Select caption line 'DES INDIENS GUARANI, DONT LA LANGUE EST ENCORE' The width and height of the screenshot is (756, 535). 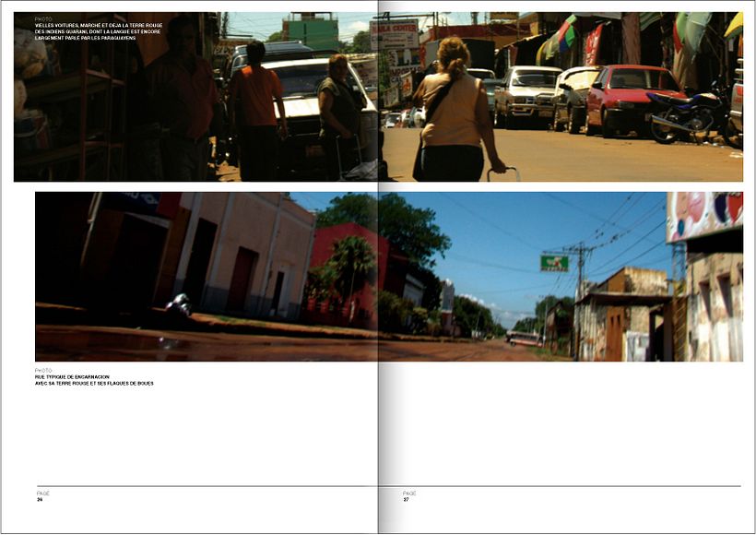pos(98,31)
